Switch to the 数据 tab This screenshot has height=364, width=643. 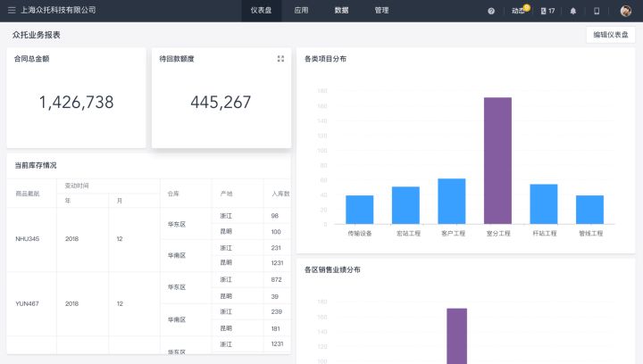(x=341, y=11)
